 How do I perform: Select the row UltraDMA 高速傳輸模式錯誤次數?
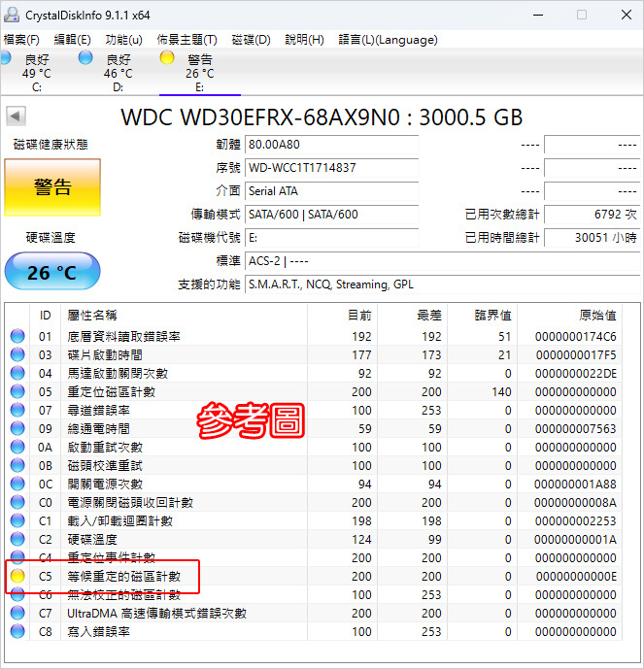tap(314, 613)
